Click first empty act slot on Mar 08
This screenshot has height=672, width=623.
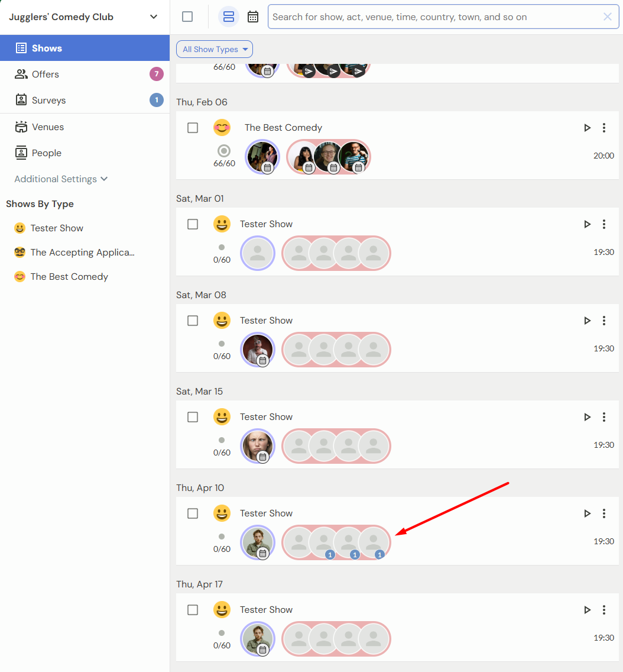tap(298, 350)
